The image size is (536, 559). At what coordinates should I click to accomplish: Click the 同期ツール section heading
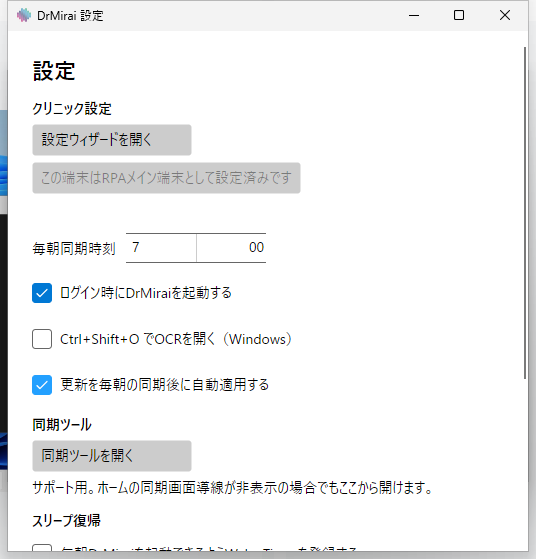coord(62,425)
